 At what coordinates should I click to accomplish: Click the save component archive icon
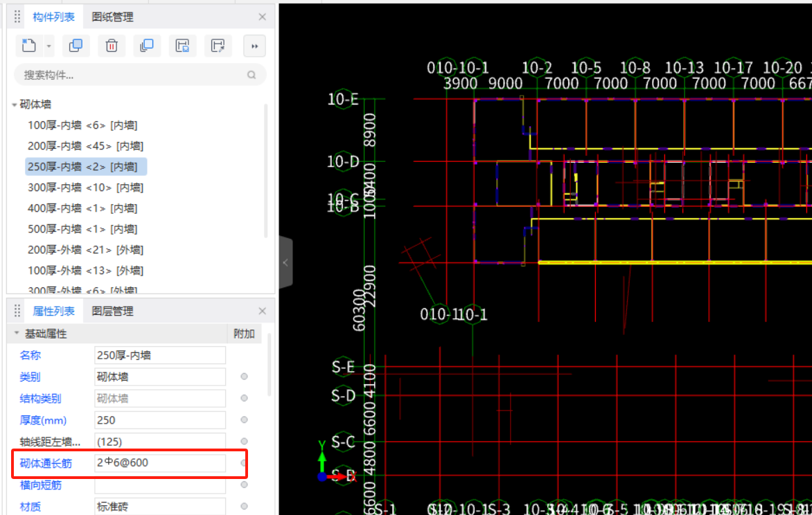click(182, 46)
